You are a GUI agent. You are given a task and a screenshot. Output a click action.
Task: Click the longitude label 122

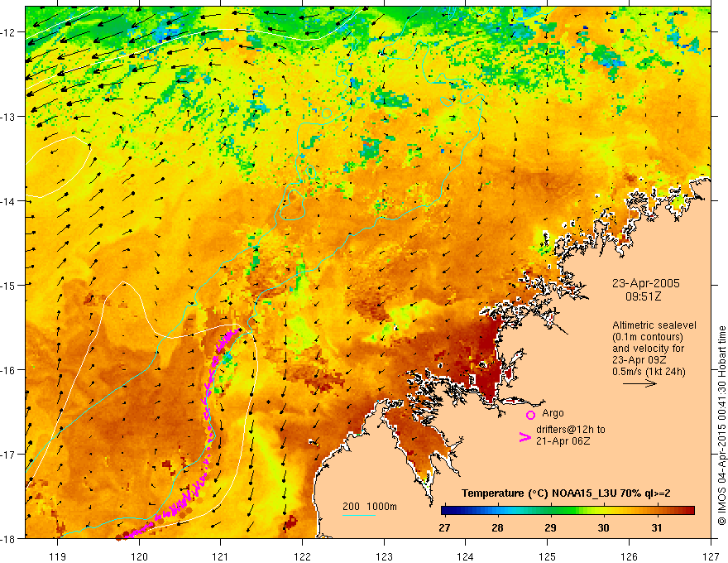[302, 556]
